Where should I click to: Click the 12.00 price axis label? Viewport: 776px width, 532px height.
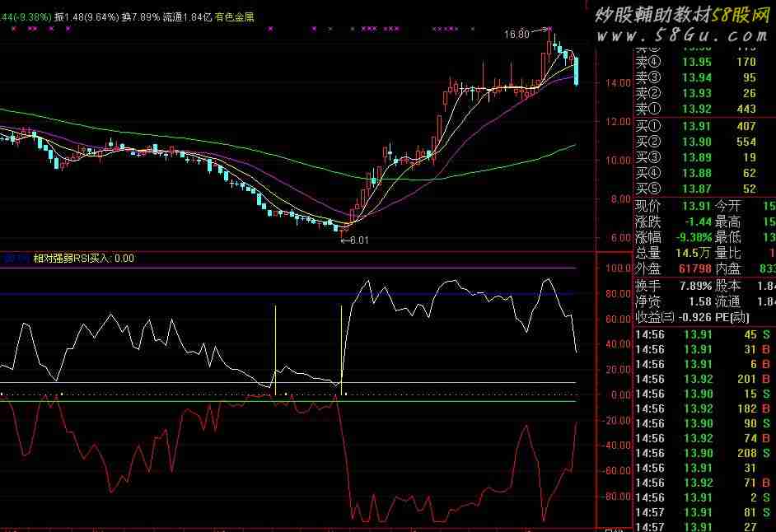click(x=618, y=122)
